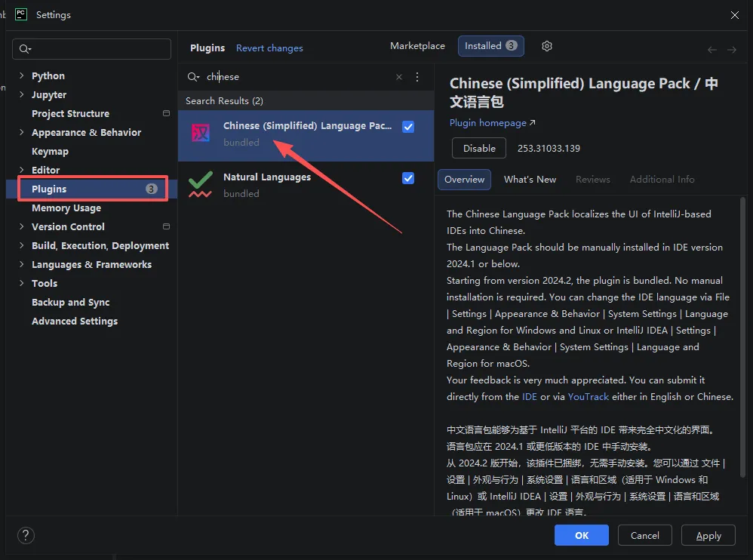Image resolution: width=753 pixels, height=560 pixels.
Task: Click the help question mark icon
Action: pos(26,535)
